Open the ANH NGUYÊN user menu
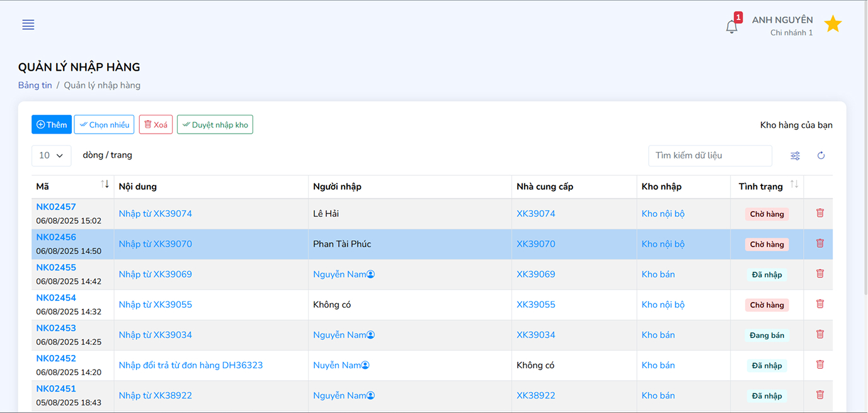 point(782,25)
